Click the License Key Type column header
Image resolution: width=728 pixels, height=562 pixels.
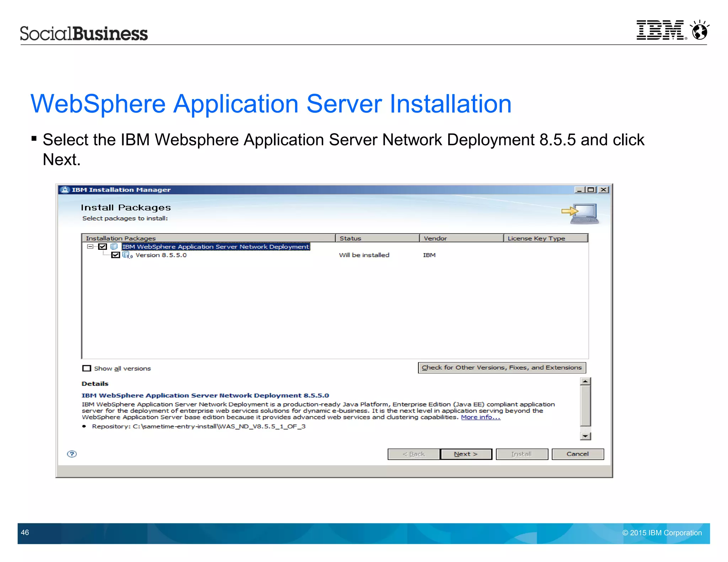tap(546, 238)
